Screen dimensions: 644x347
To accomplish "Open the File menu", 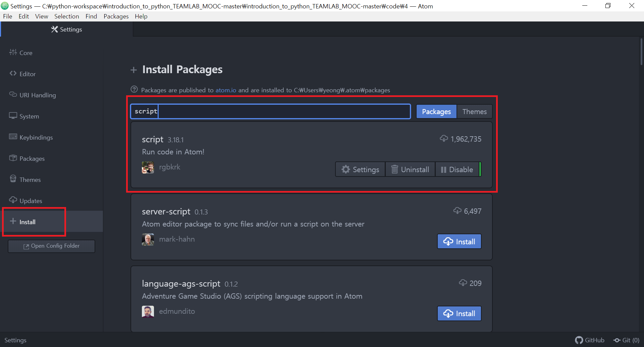I will coord(8,16).
